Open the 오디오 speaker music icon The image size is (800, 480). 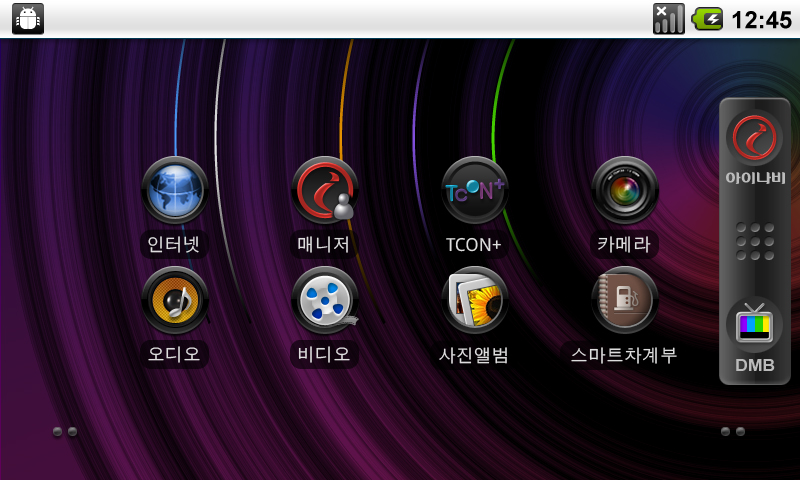point(174,300)
